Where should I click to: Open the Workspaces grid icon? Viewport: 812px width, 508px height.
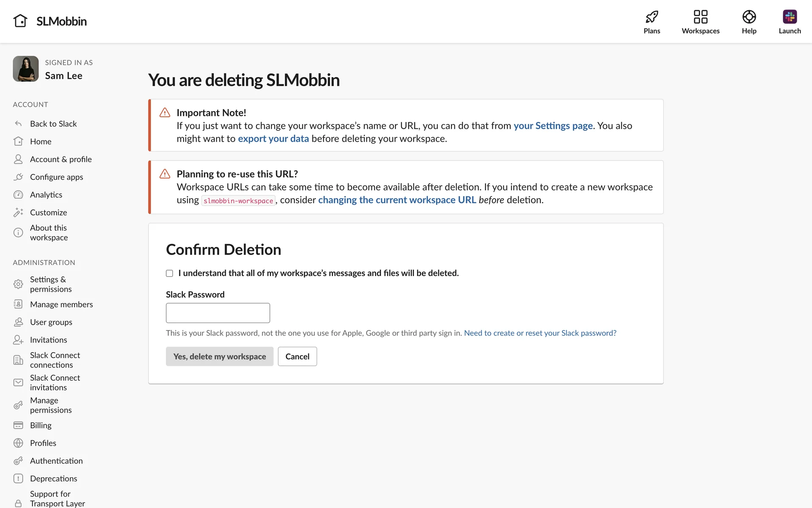point(700,17)
